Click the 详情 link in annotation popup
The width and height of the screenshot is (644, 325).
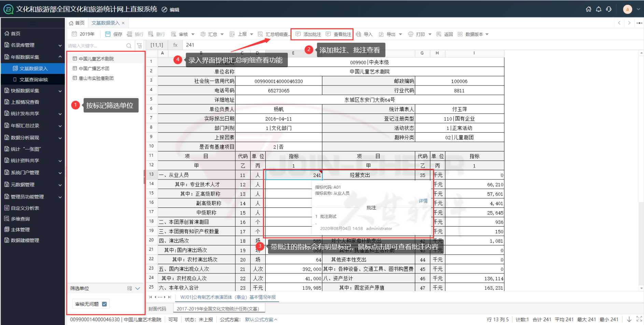[423, 201]
